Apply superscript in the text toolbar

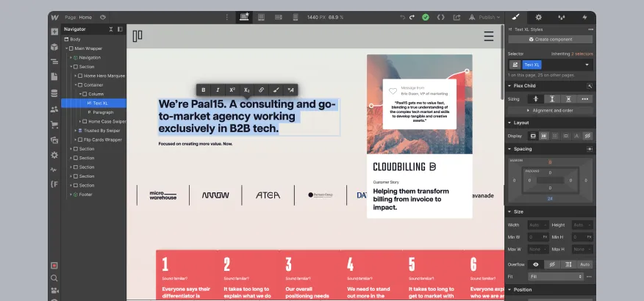point(232,90)
